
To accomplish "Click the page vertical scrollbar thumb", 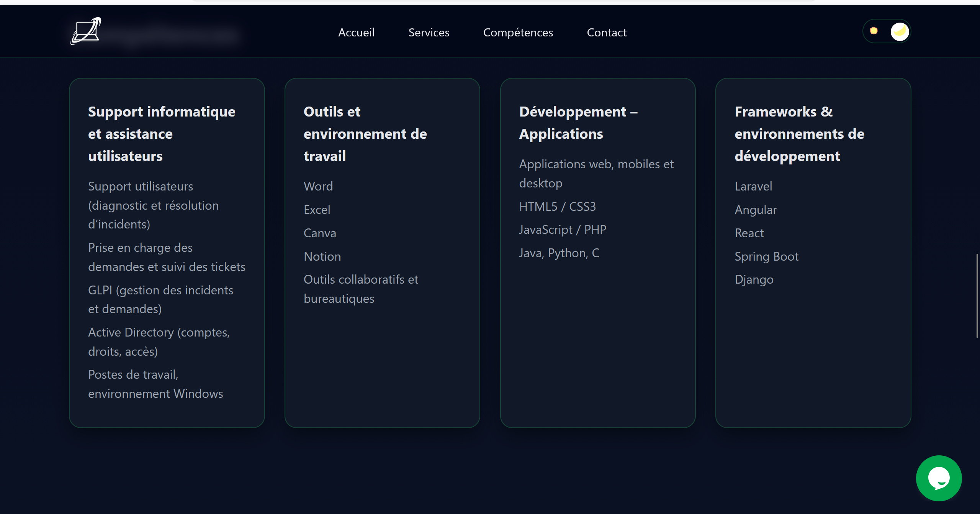I will click(977, 295).
